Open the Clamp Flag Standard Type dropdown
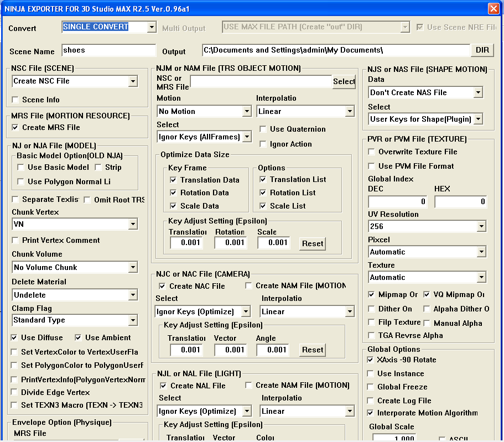The width and height of the screenshot is (504, 442). pos(75,320)
